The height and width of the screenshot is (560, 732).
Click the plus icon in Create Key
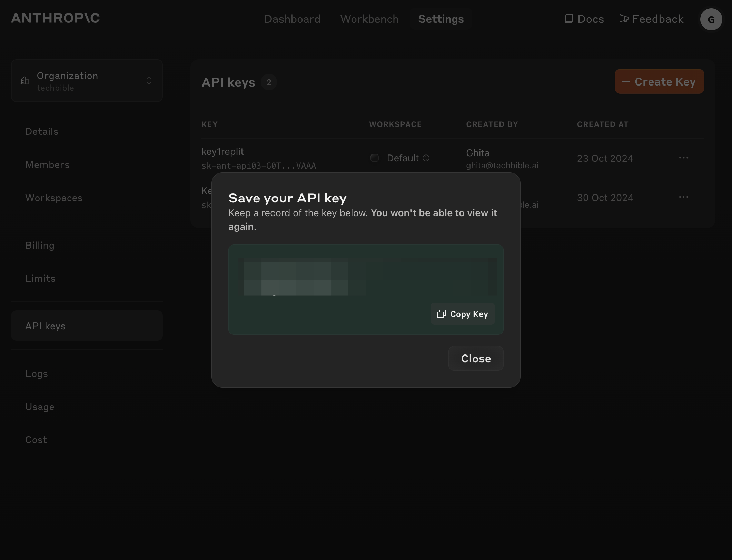tap(626, 81)
